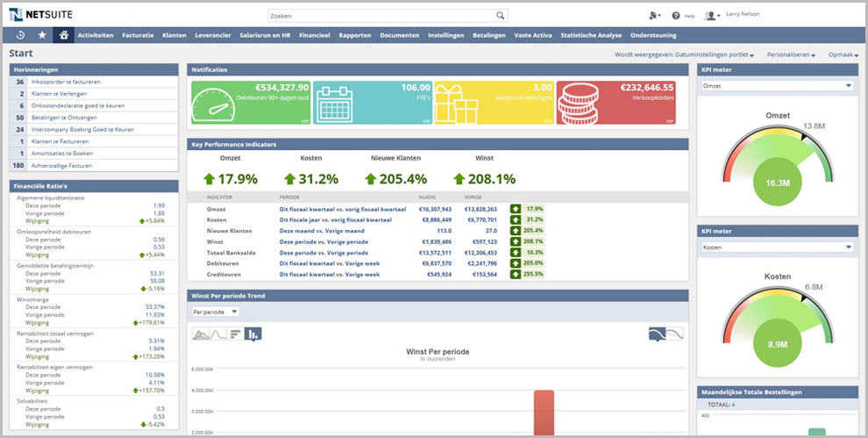Screen dimensions: 868x438
Task: Open the Help question mark icon
Action: click(x=676, y=16)
